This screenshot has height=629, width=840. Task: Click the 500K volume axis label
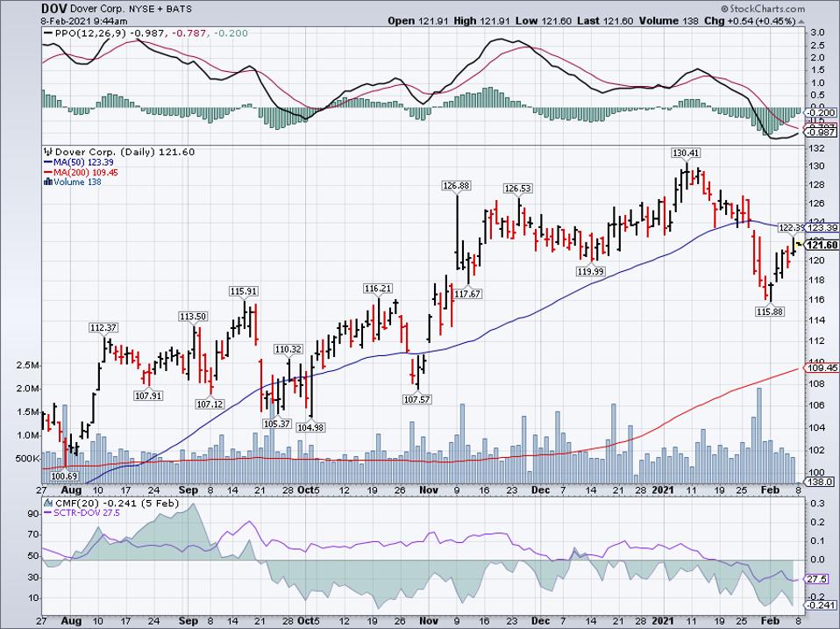coord(27,459)
